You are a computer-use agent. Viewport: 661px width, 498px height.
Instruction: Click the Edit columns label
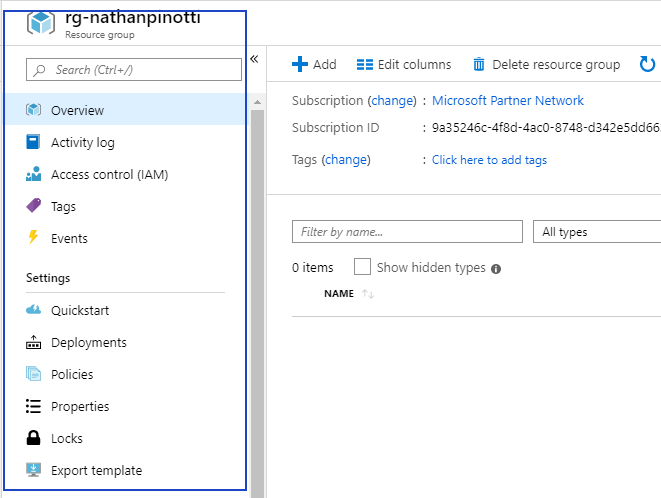point(414,65)
